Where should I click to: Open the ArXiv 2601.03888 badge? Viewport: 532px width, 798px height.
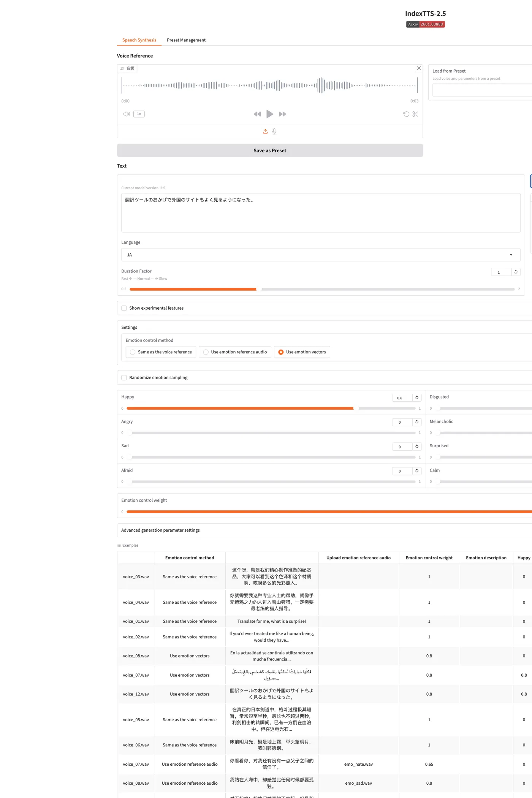(426, 24)
